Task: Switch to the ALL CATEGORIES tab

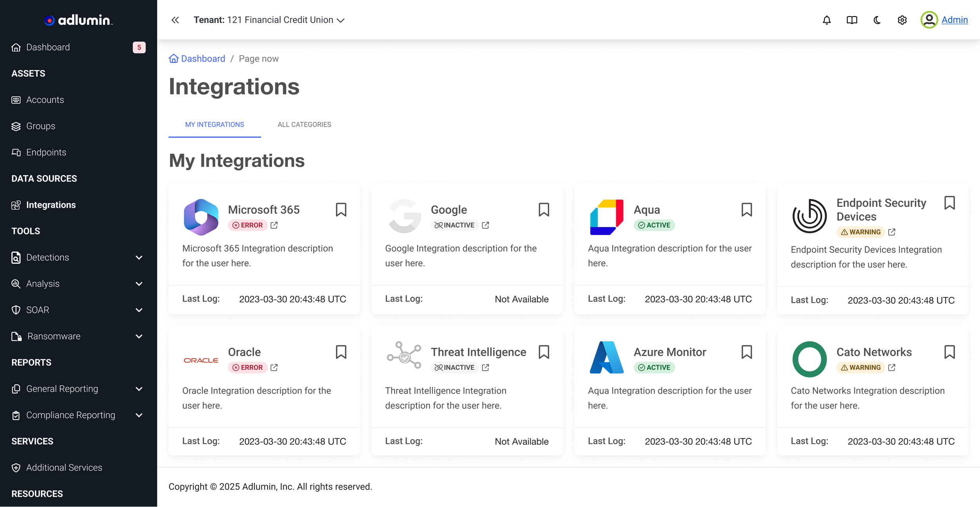Action: point(304,125)
